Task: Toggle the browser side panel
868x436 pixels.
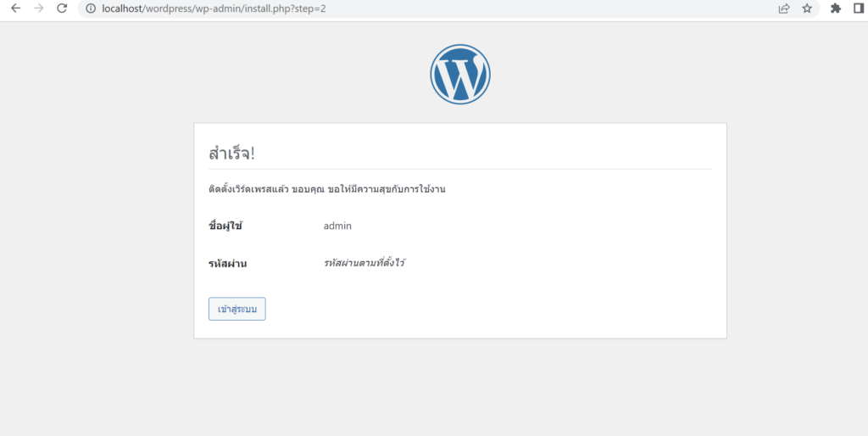Action: (858, 8)
